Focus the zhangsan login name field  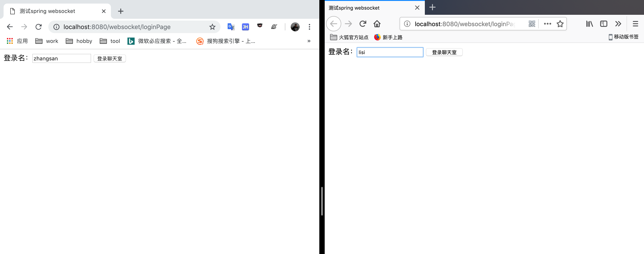pos(61,59)
